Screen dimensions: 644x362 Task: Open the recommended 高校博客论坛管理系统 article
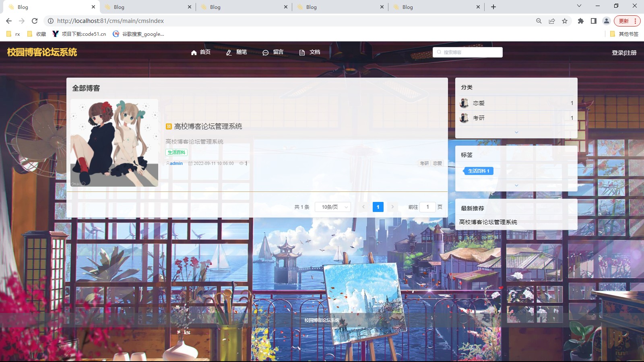pos(488,222)
